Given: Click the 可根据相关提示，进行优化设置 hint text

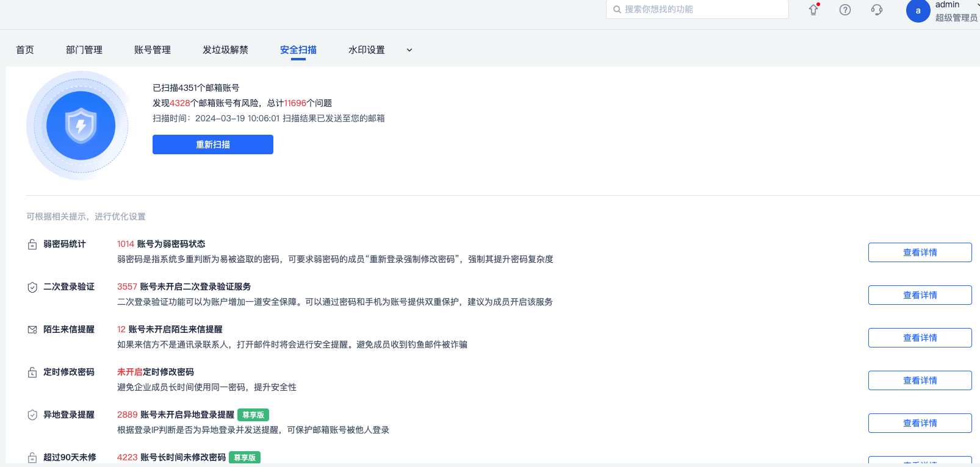Looking at the screenshot, I should point(86,216).
